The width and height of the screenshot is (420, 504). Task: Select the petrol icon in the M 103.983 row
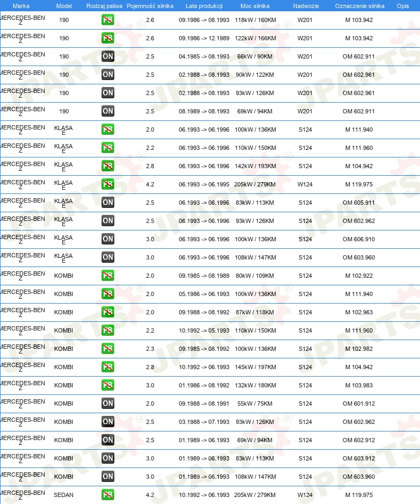pyautogui.click(x=107, y=385)
